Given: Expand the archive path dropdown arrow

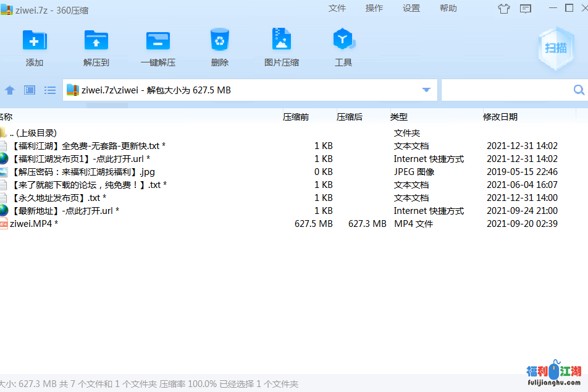Looking at the screenshot, I should click(426, 90).
